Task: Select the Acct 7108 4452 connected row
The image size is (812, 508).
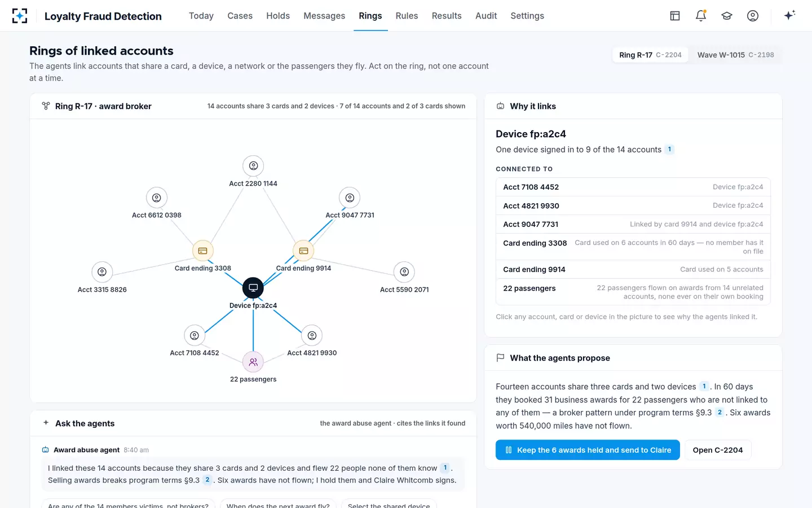Action: coord(633,187)
